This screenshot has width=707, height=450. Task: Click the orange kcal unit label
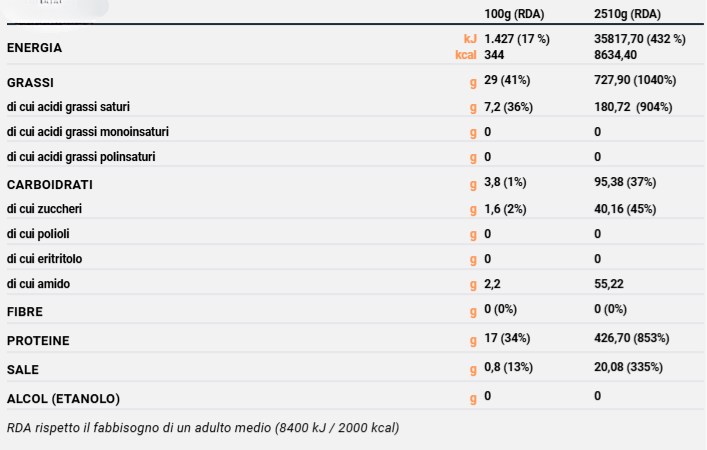466,55
